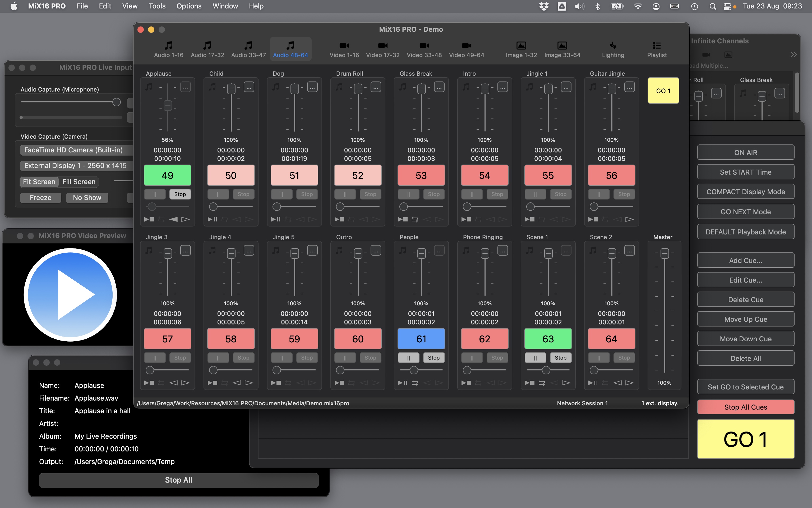Image resolution: width=812 pixels, height=508 pixels.
Task: Click fade-in triangle icon on Applause channel 49
Action: 173,219
